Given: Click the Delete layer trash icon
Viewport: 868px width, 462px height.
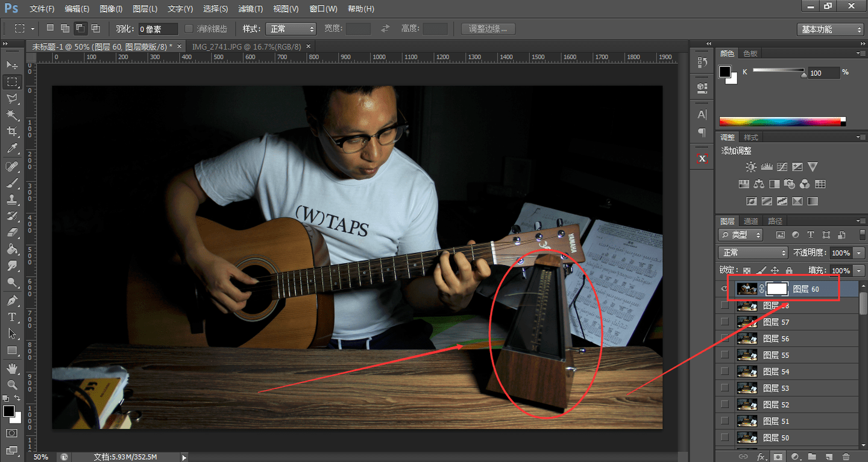Looking at the screenshot, I should click(846, 457).
